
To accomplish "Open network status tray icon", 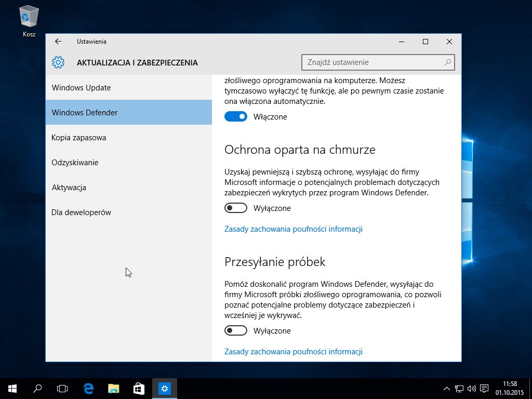I will click(459, 389).
